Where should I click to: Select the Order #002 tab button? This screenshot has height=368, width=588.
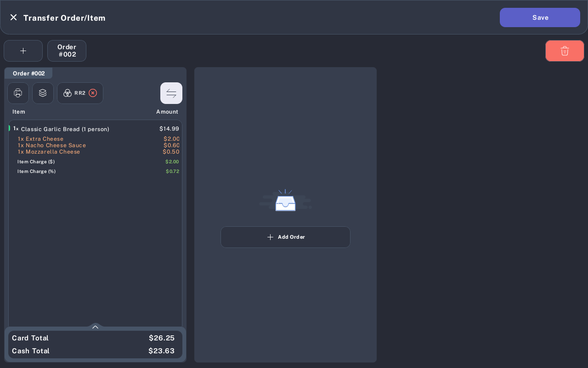tap(67, 51)
